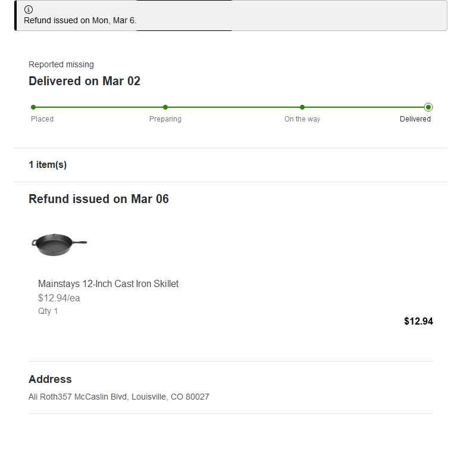476x452 pixels.
Task: Click the 1 item(s) section header
Action: [x=48, y=164]
